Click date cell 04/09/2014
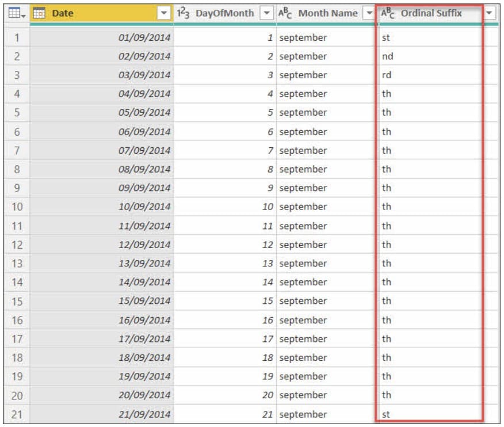This screenshot has height=427, width=504. click(x=102, y=94)
